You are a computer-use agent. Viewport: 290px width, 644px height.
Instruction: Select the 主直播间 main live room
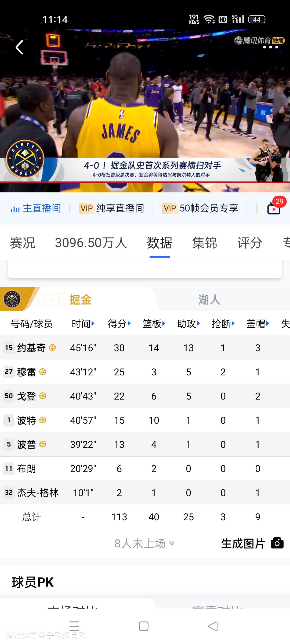pos(36,208)
